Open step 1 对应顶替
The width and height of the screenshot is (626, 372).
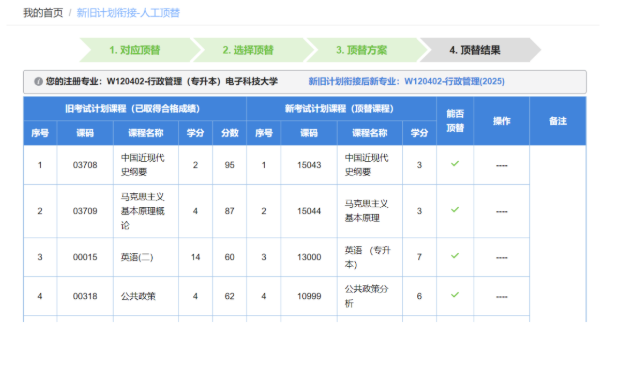tap(135, 50)
